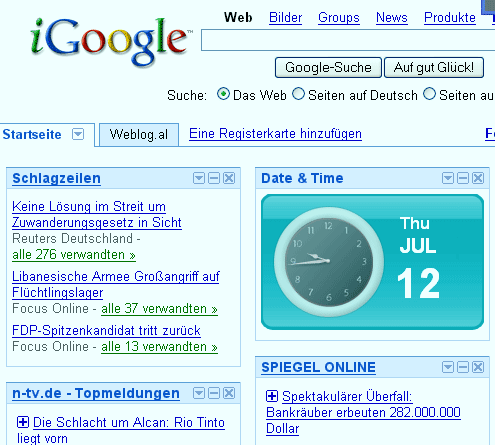Click the Auf gut Glück! button
The height and width of the screenshot is (445, 495).
[x=434, y=68]
